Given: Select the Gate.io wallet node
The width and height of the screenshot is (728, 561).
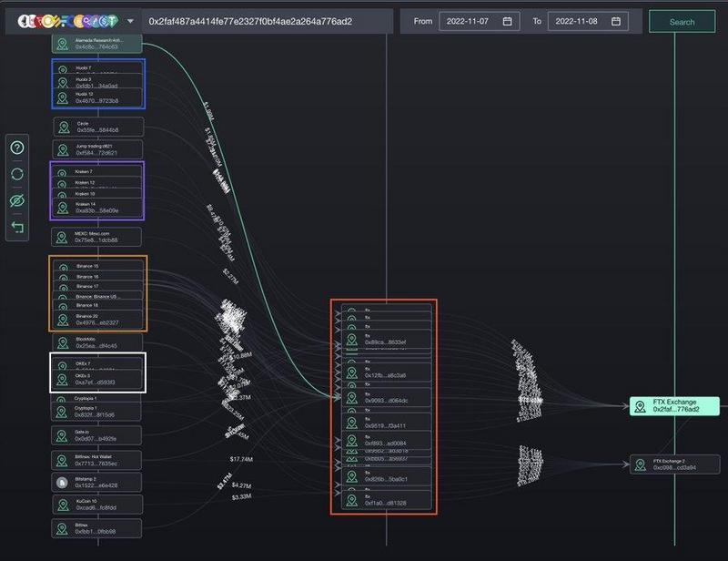Looking at the screenshot, I should coord(96,435).
